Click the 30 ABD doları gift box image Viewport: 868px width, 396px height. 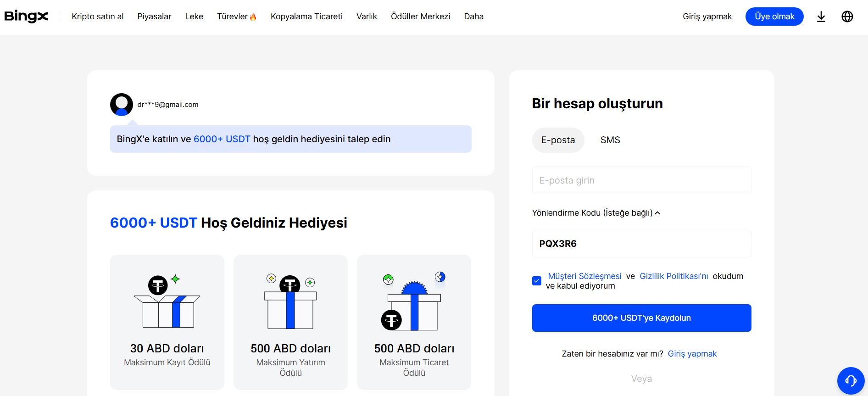(167, 301)
